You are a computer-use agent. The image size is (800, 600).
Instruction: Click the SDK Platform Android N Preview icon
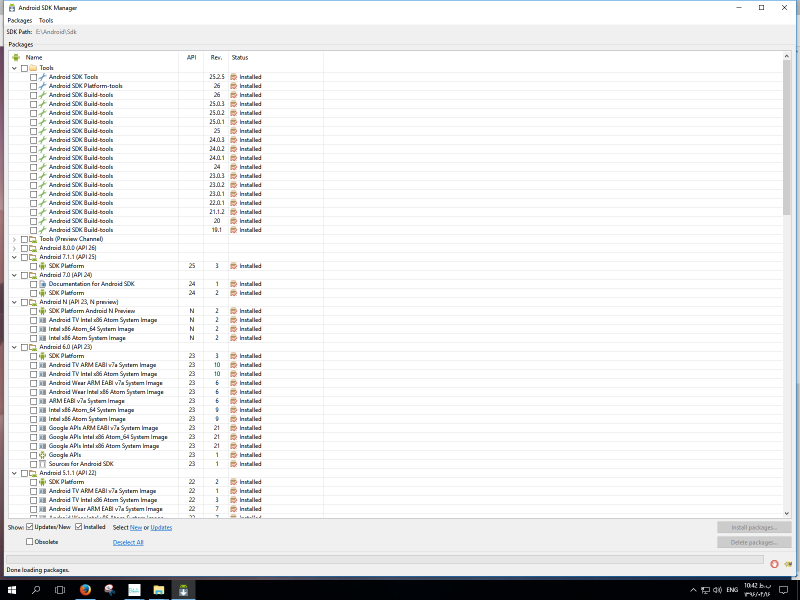pyautogui.click(x=43, y=311)
